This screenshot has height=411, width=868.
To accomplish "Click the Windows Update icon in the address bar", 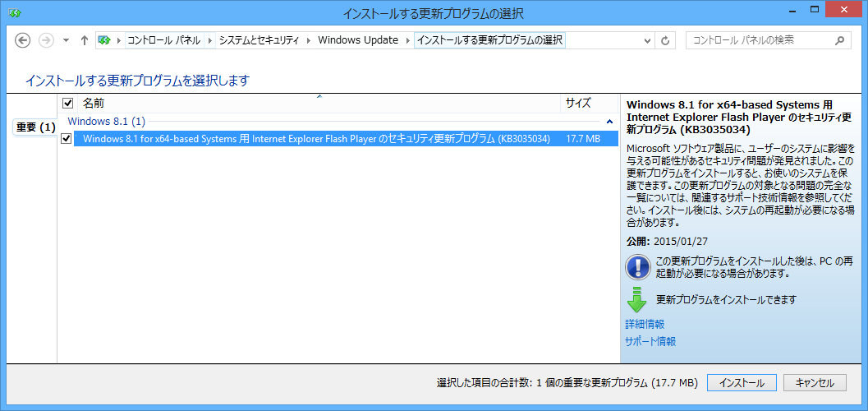I will 104,40.
